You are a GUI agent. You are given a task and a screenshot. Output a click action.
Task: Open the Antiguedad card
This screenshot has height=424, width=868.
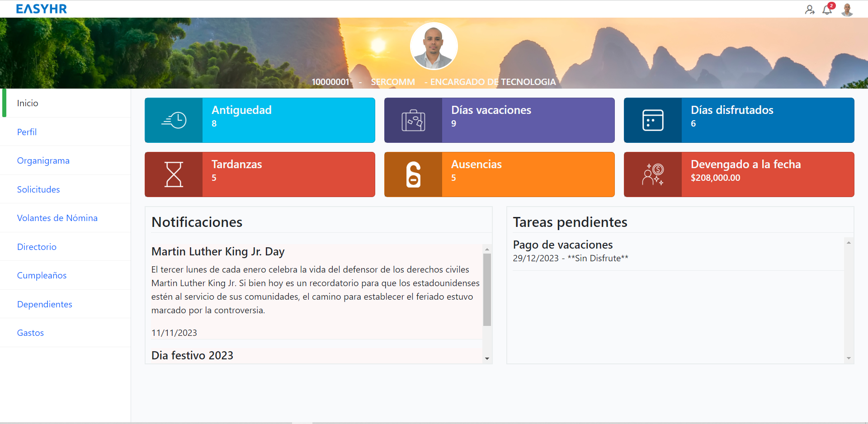click(x=260, y=120)
